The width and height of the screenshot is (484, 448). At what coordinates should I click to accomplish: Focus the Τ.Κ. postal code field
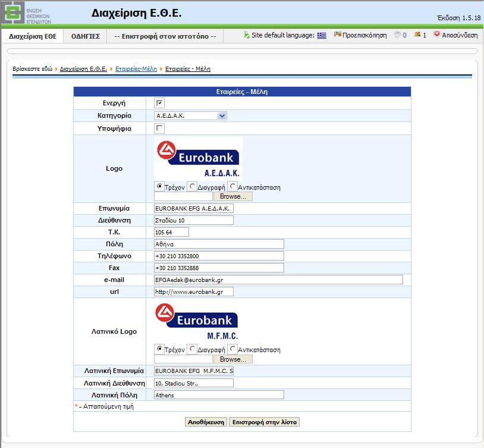(x=171, y=233)
